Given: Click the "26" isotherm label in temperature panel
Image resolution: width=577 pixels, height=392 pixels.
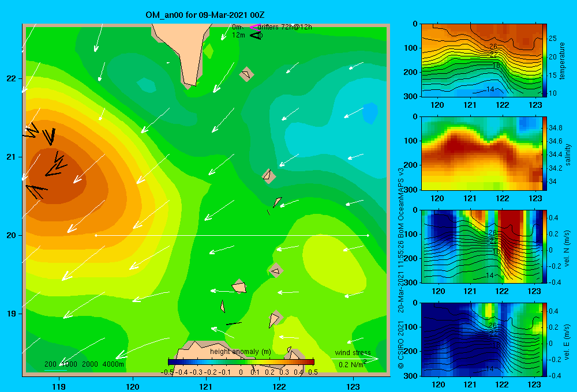Looking at the screenshot, I should [493, 46].
